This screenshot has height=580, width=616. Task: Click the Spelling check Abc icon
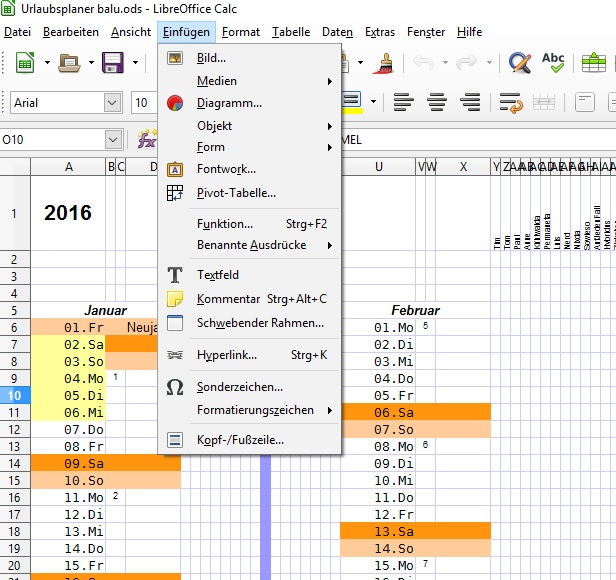pos(553,62)
